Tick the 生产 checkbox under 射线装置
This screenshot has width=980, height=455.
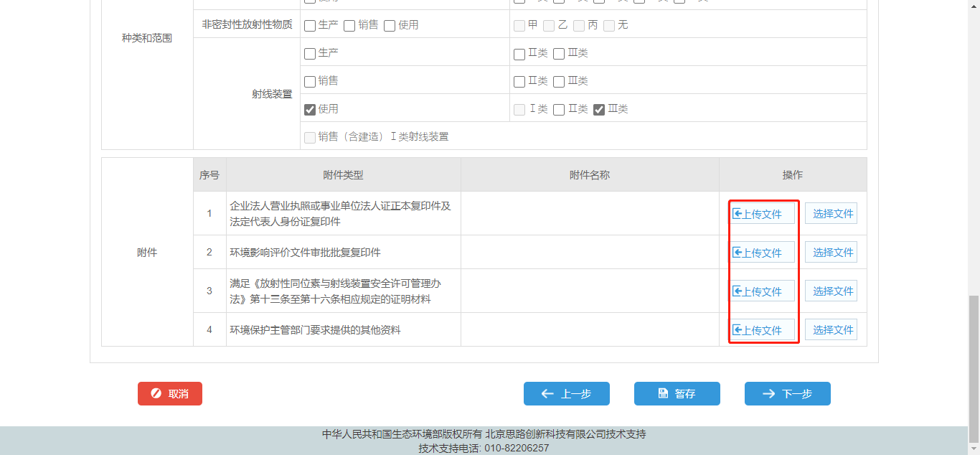[x=310, y=54]
